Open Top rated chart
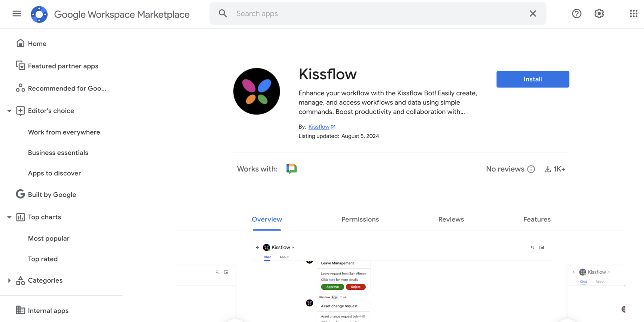 (43, 259)
